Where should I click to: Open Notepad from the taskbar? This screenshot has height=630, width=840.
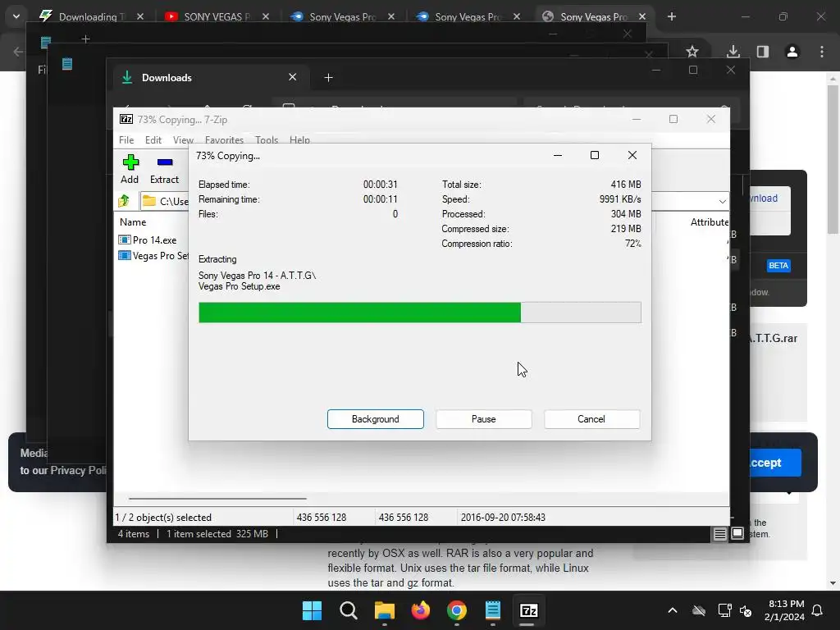492,610
